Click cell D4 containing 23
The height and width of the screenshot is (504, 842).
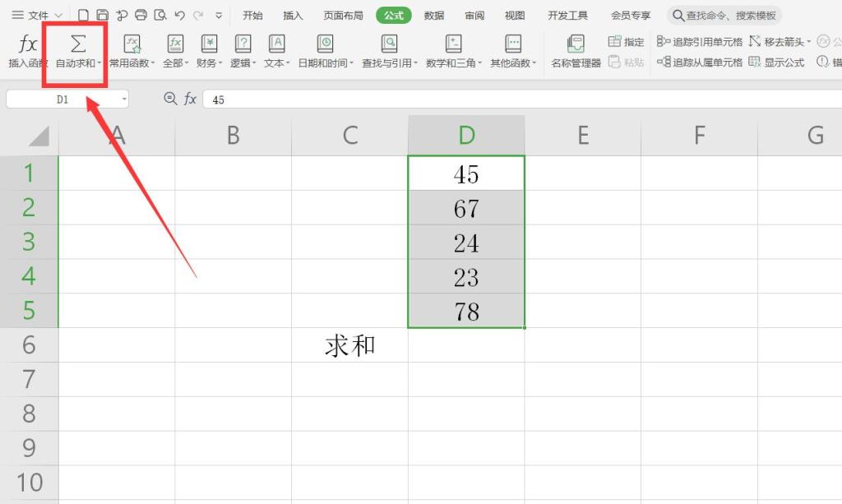click(466, 276)
